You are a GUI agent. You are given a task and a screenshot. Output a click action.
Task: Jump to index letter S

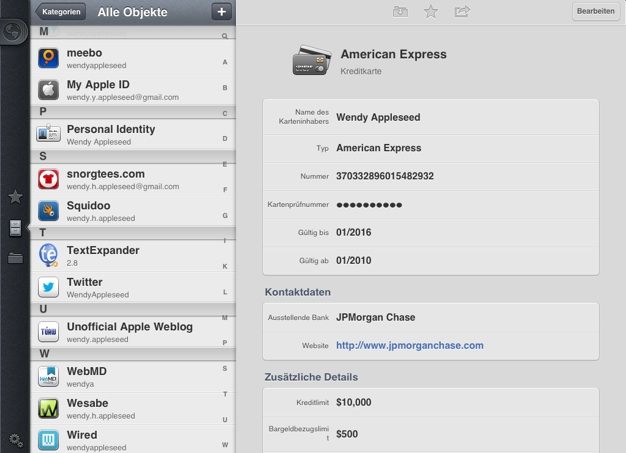[225, 368]
